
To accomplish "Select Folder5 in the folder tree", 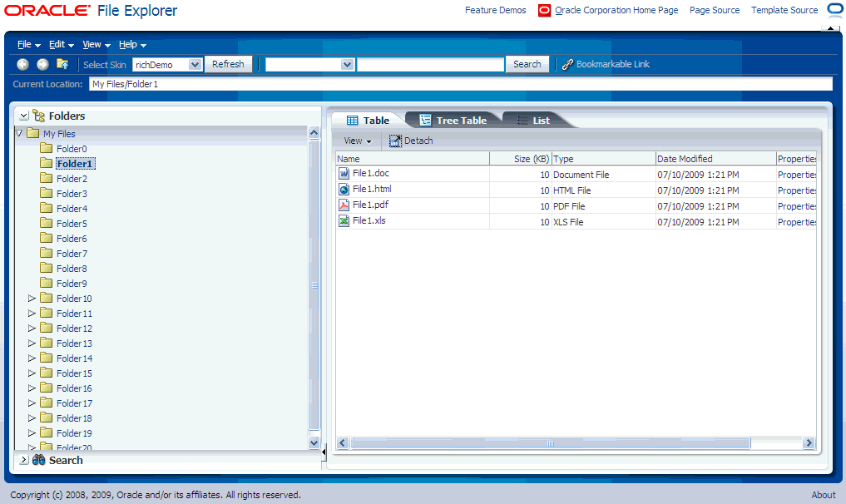I will click(x=72, y=223).
